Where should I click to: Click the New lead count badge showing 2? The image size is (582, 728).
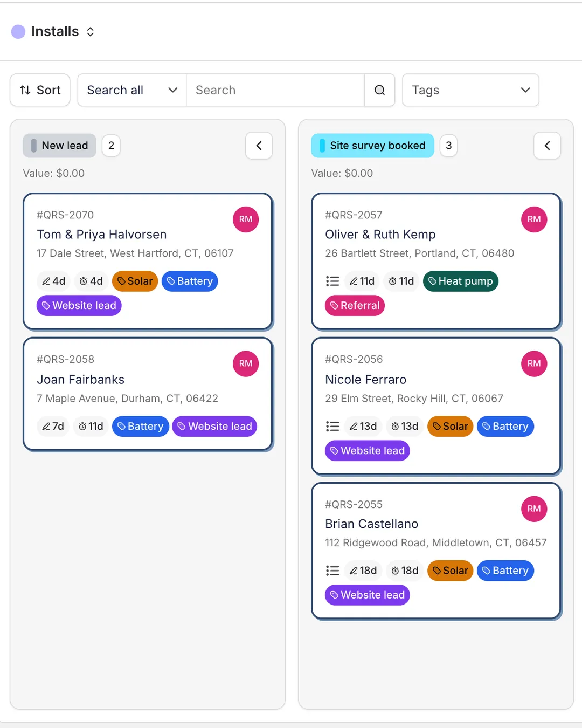point(111,146)
